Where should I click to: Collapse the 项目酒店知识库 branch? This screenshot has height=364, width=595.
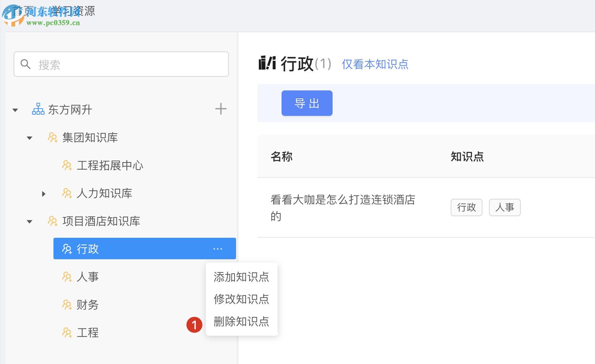(x=30, y=222)
